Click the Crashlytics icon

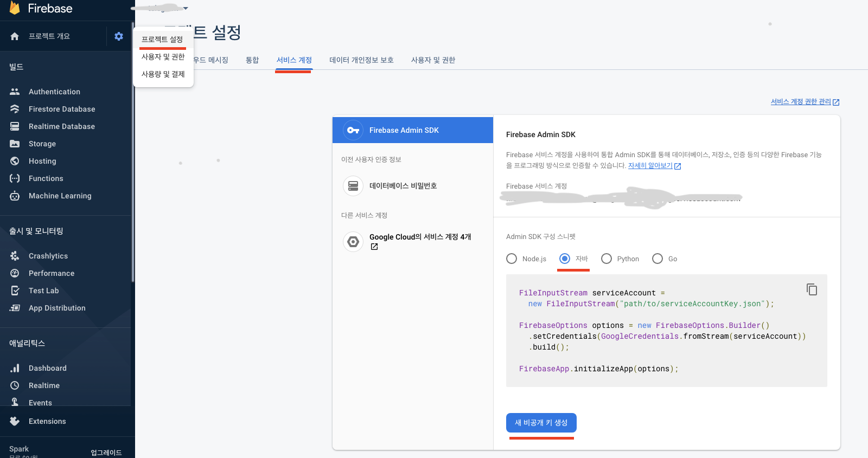(15, 256)
